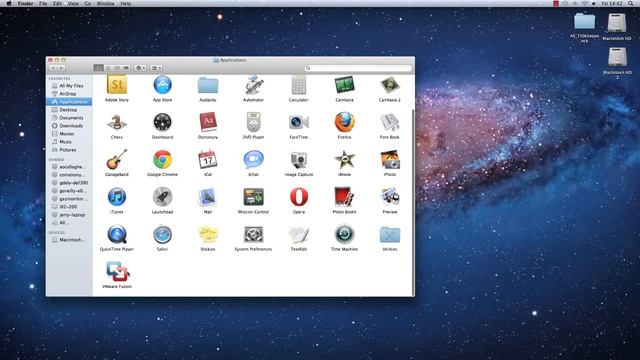Select VMware Fusion icon

(118, 272)
